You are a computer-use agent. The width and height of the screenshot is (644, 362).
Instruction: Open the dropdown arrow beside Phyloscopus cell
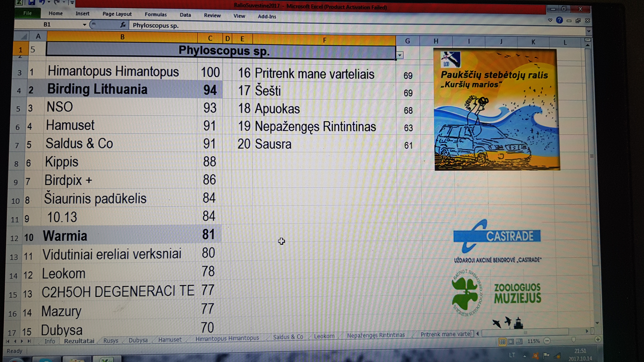[x=400, y=55]
